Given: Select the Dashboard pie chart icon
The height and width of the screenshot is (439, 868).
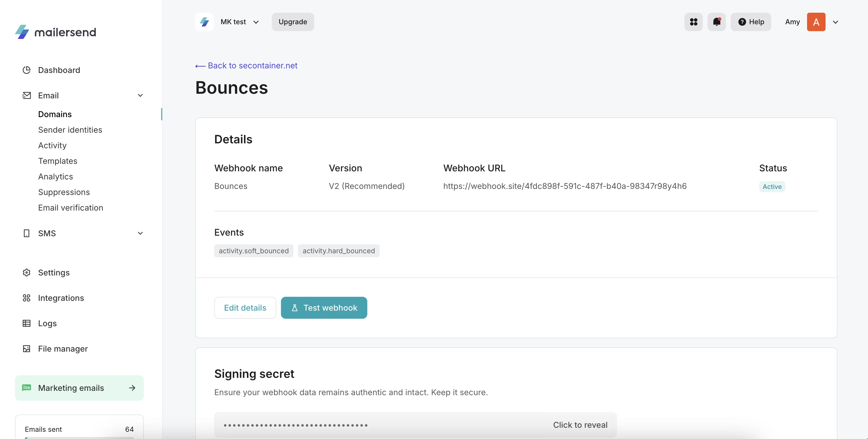Looking at the screenshot, I should tap(26, 70).
